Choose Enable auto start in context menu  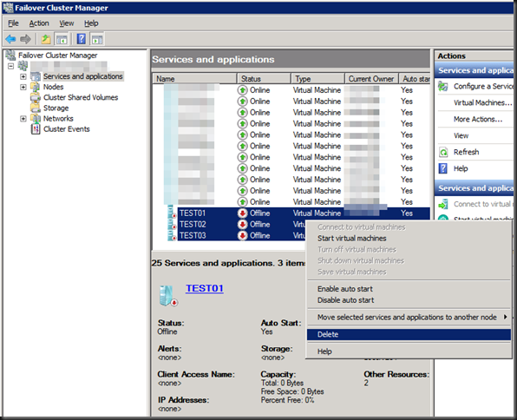[x=409, y=289]
